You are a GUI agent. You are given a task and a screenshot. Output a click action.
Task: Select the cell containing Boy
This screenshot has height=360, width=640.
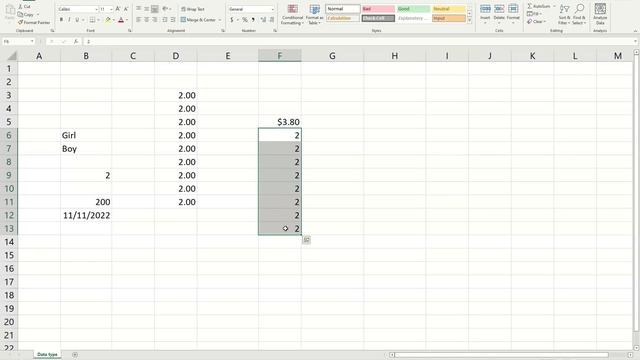point(86,149)
